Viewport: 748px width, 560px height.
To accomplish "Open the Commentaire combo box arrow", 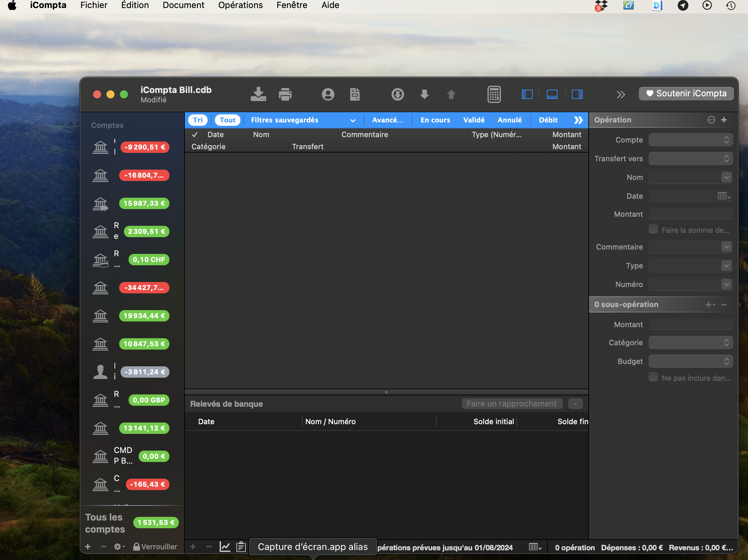I will point(726,247).
